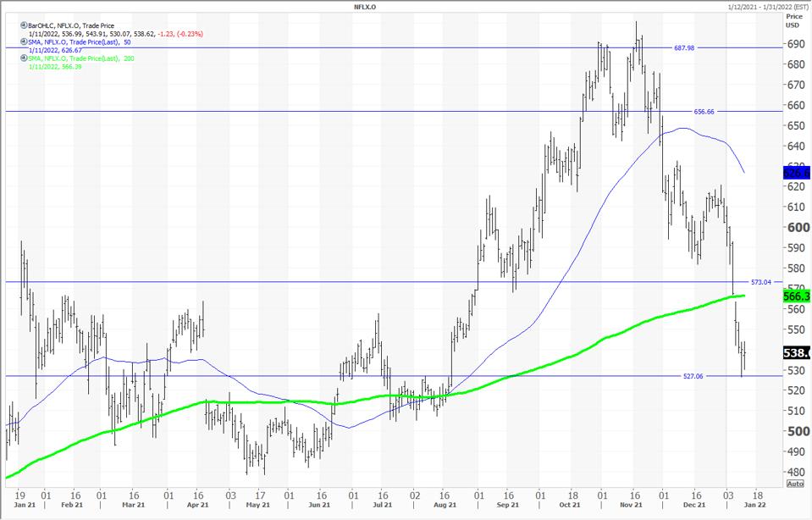Click the circular icon beside SMA 200 legend
Image resolution: width=812 pixels, height=520 pixels.
[x=24, y=58]
